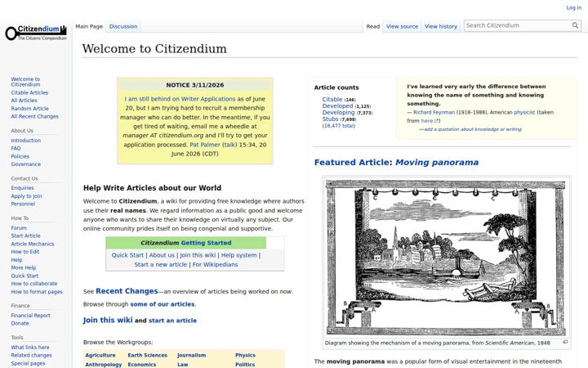Open the Journalism workgroup
Image resolution: width=588 pixels, height=368 pixels.
point(191,355)
